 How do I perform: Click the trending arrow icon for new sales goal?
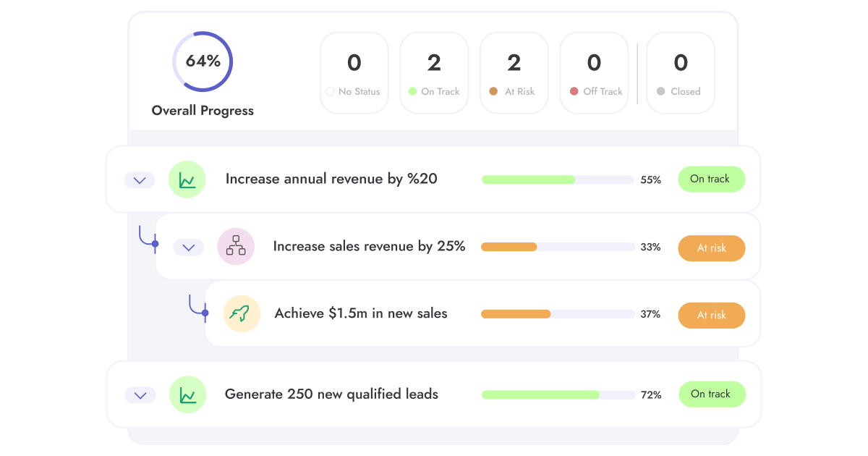(x=242, y=313)
